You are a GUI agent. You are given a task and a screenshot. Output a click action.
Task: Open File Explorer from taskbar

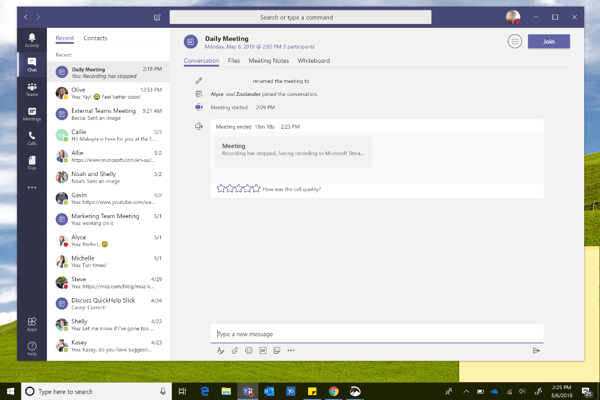click(x=226, y=391)
